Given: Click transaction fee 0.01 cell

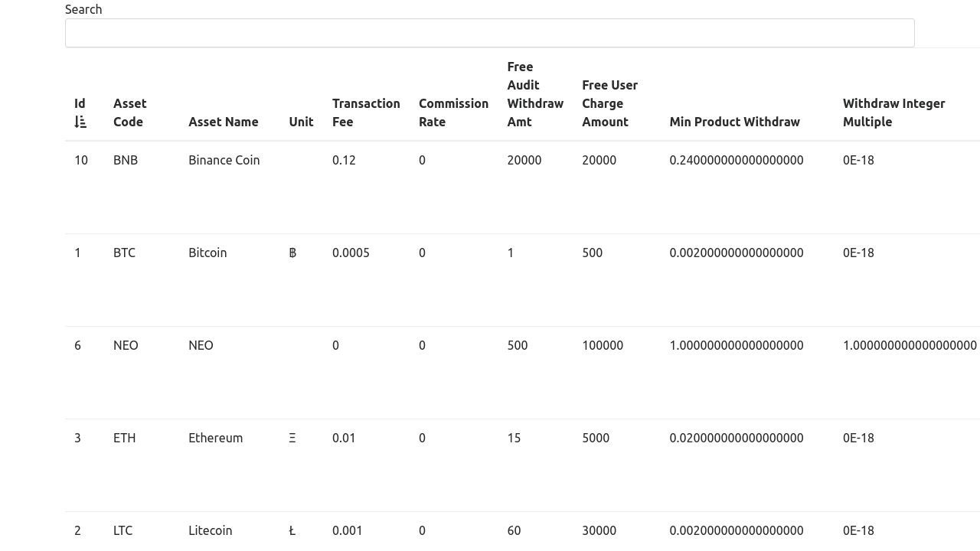Looking at the screenshot, I should [x=344, y=438].
